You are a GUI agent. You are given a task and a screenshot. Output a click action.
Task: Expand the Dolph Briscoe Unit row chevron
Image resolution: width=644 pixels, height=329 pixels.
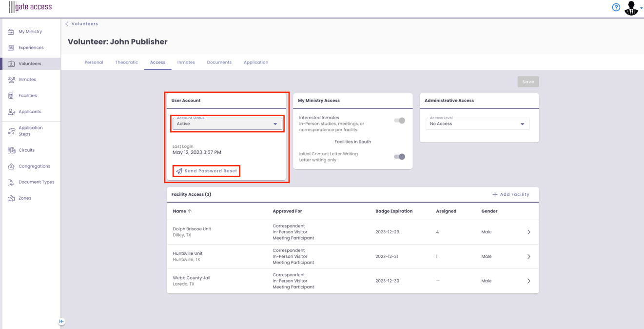(529, 232)
